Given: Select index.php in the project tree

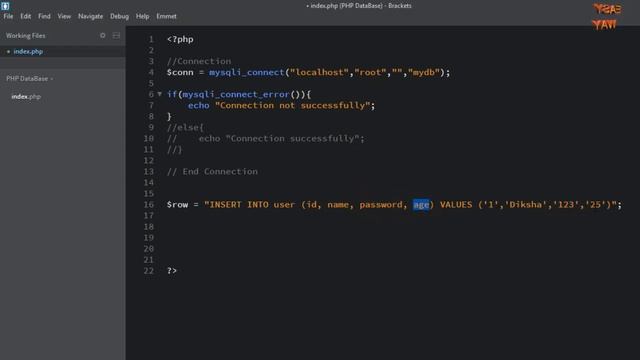Looking at the screenshot, I should pos(26,97).
